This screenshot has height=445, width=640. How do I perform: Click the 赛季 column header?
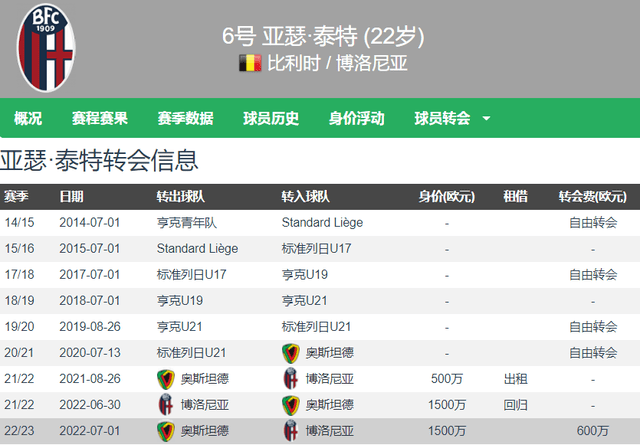point(16,197)
